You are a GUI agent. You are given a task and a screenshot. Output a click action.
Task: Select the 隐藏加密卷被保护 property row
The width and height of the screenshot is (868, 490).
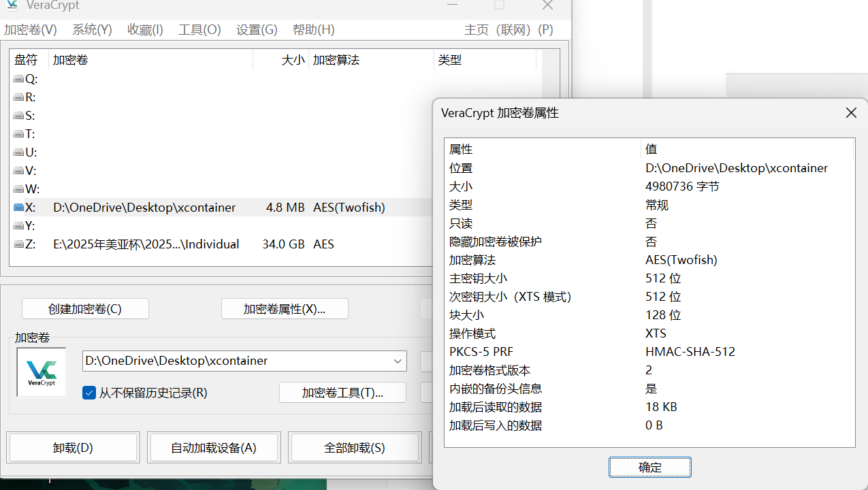(650, 242)
